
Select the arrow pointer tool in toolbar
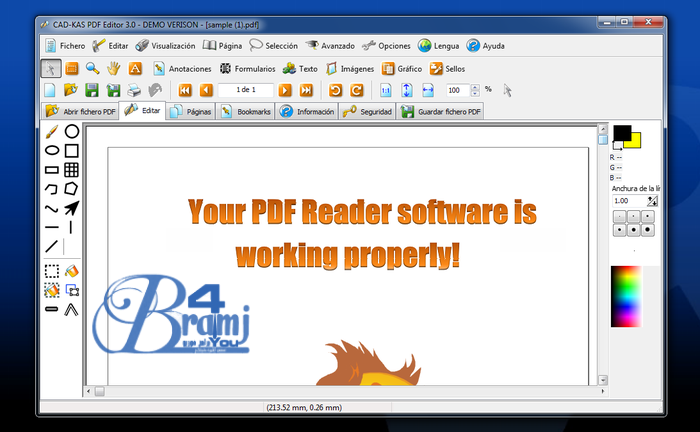[51, 69]
